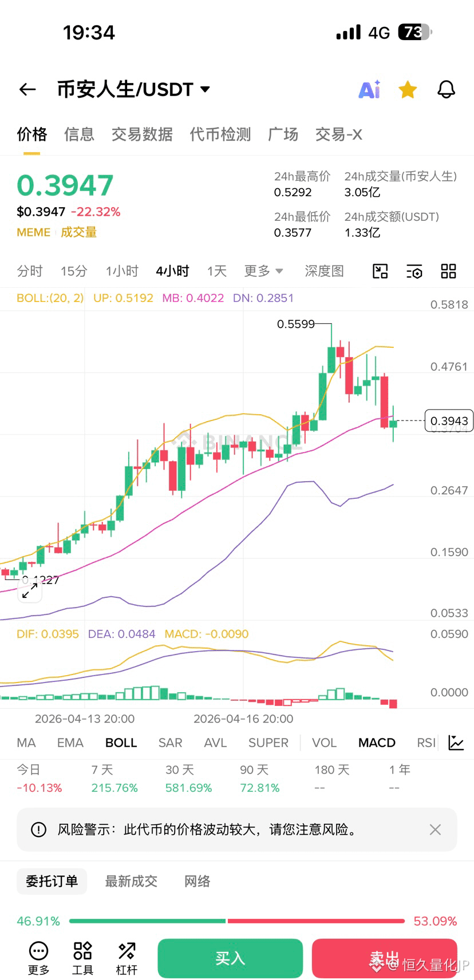Open the indicator settings chart icon
Viewport: 474px width, 980px height.
point(456,743)
